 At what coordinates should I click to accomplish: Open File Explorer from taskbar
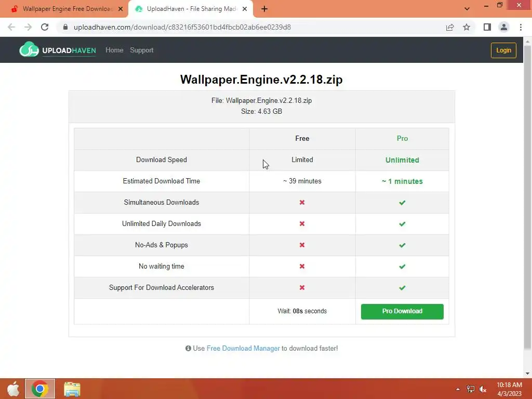[x=72, y=389]
